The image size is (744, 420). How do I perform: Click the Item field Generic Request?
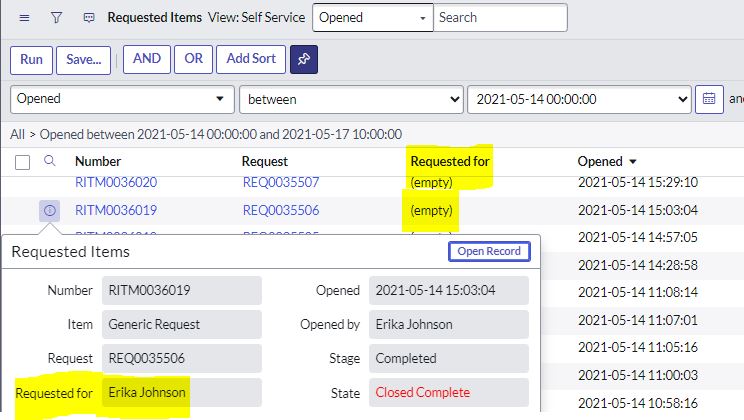click(182, 325)
